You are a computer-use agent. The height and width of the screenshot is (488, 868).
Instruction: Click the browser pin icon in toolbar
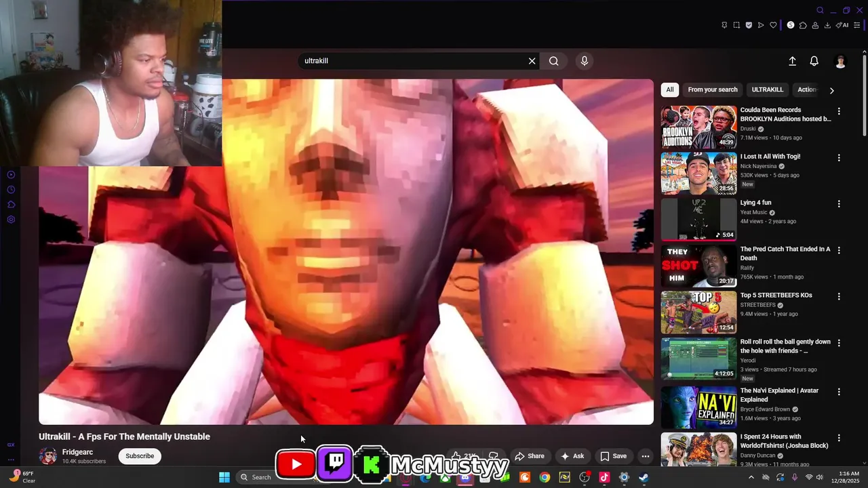pos(724,25)
